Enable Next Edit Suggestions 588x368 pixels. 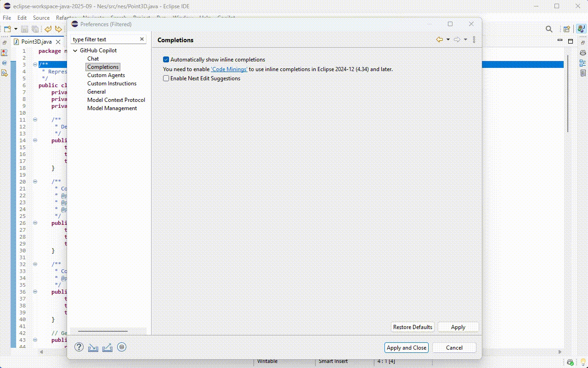tap(166, 78)
